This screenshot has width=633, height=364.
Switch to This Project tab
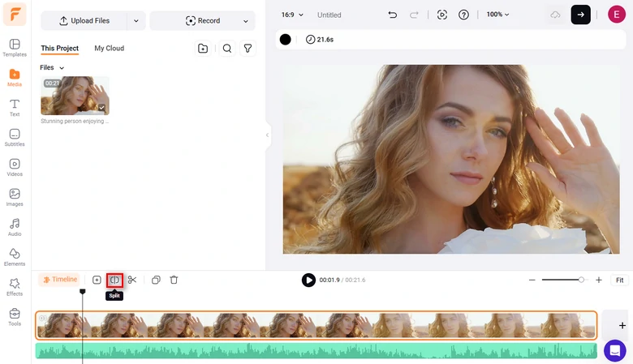click(60, 49)
